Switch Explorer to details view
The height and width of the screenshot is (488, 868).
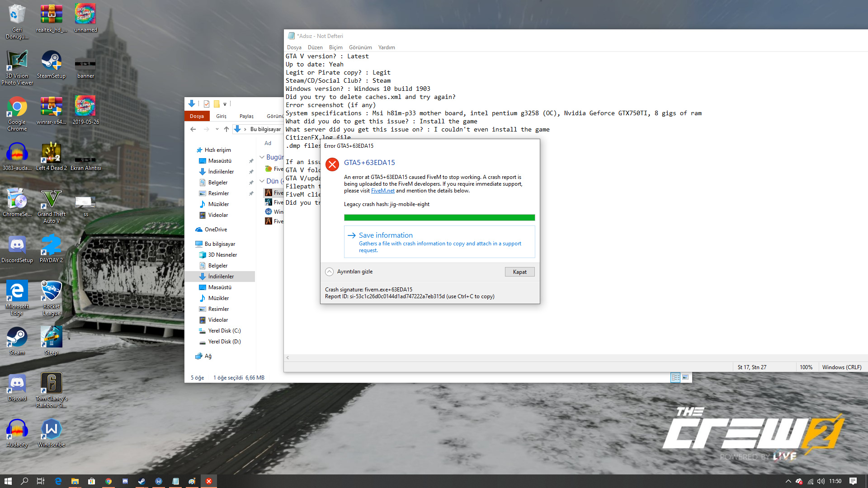675,377
